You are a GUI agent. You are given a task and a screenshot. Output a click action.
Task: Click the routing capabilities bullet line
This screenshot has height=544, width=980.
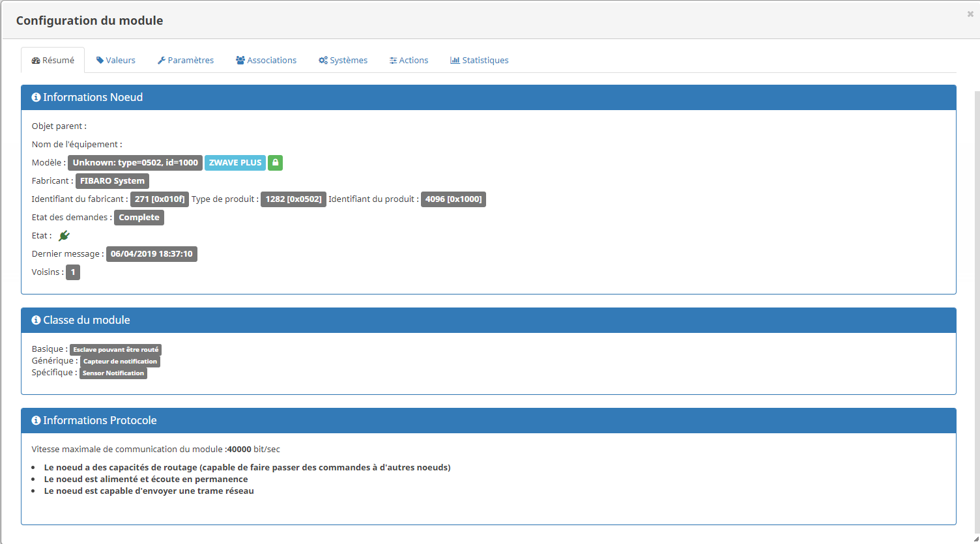(247, 468)
